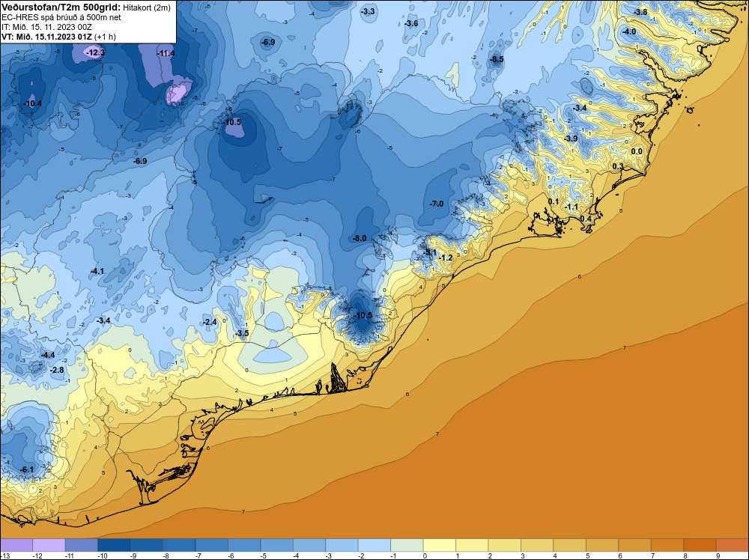Click the legend scale label 9
Viewport: 749px width, 560px height.
click(x=718, y=556)
